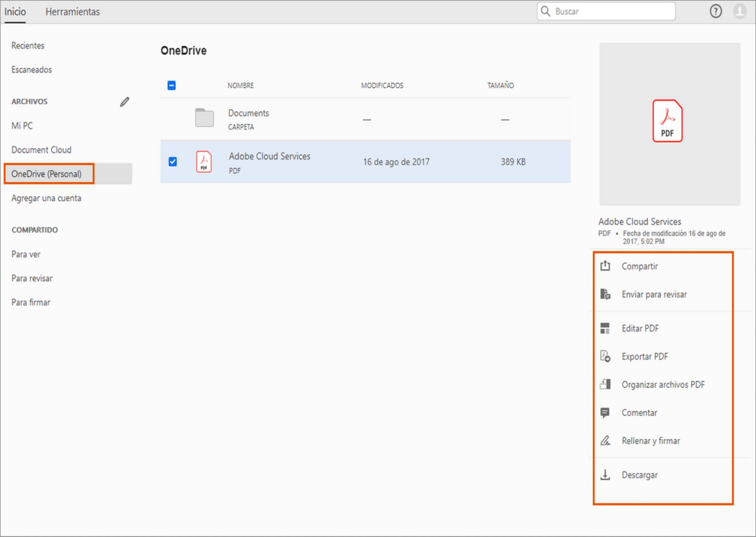This screenshot has width=756, height=537.
Task: Open the help question mark icon
Action: point(715,11)
